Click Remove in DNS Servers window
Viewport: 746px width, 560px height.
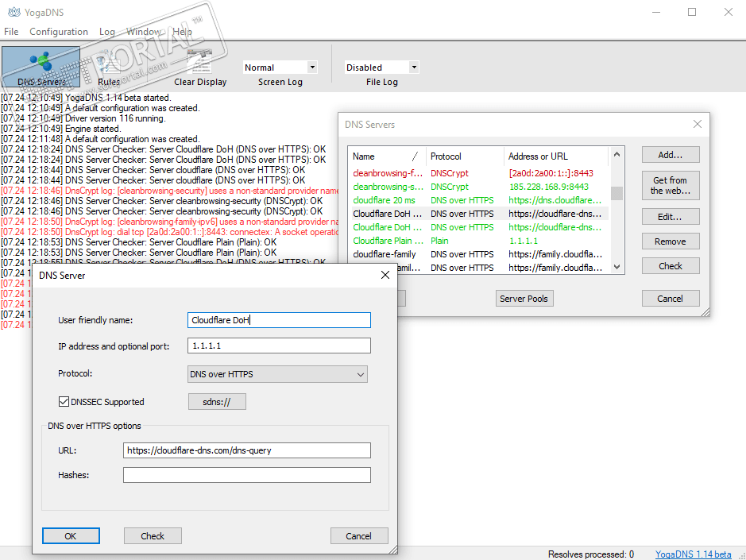[x=671, y=241]
